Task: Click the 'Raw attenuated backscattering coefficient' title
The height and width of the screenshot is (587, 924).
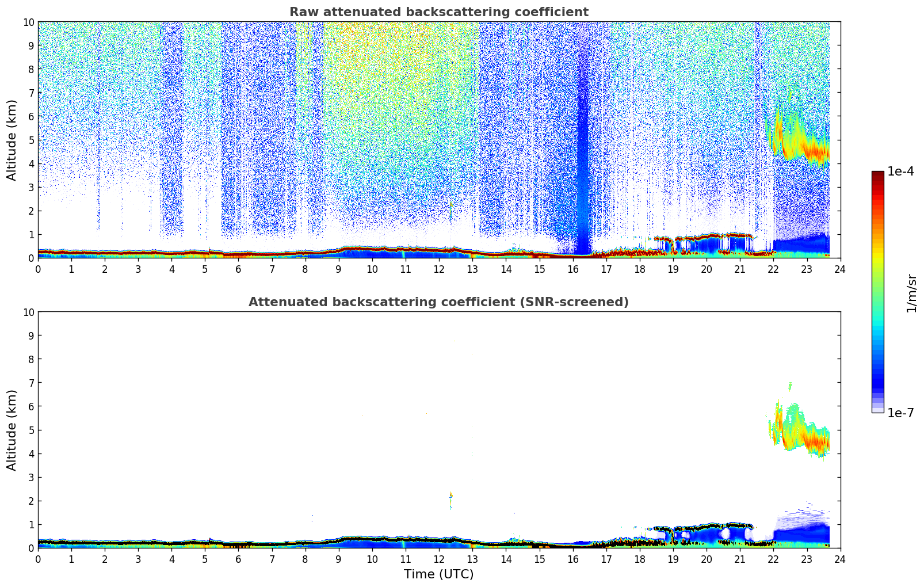Action: pos(438,12)
